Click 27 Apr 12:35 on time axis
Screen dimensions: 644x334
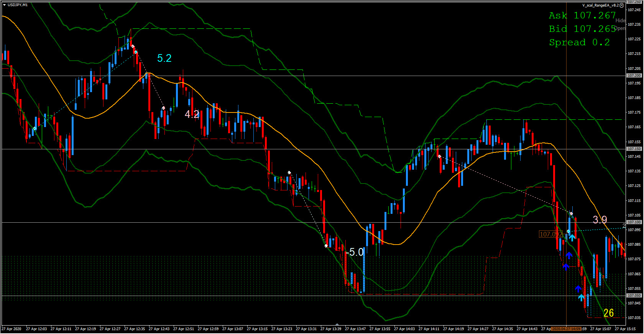pos(135,329)
